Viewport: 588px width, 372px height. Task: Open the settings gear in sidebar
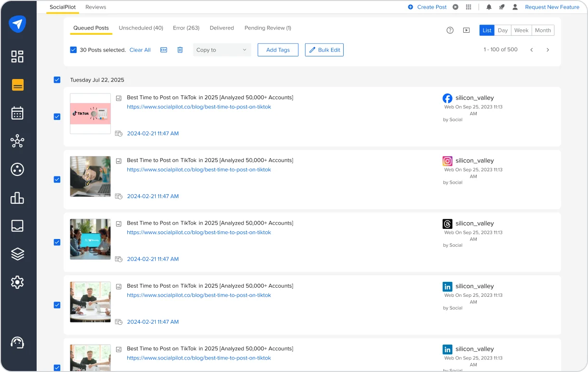(x=17, y=282)
